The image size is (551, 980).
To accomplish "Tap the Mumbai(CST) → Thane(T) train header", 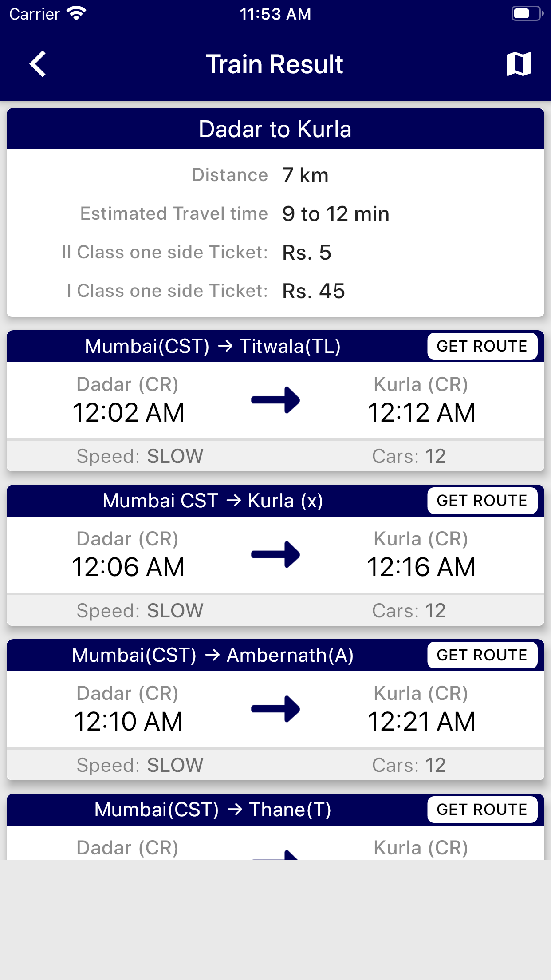I will click(x=213, y=810).
